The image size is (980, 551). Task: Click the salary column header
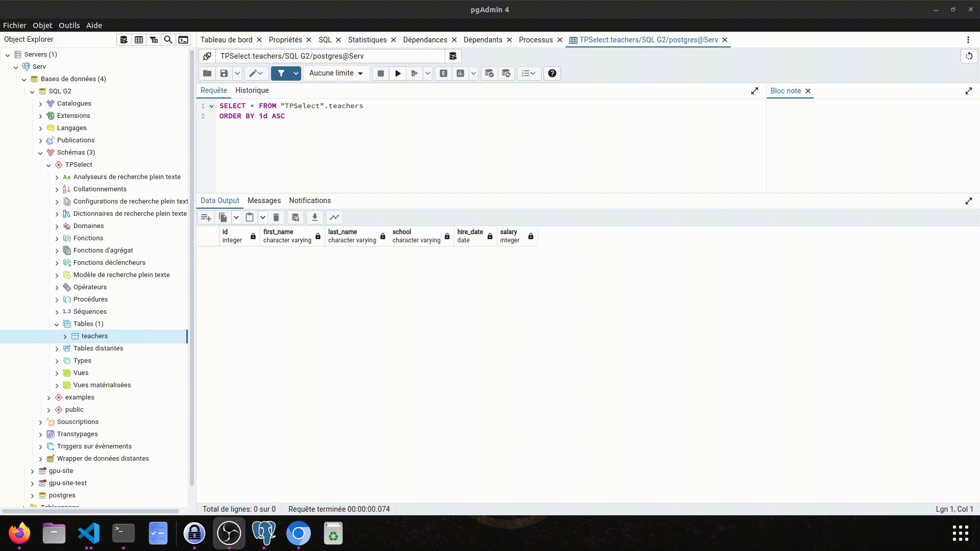coord(517,236)
